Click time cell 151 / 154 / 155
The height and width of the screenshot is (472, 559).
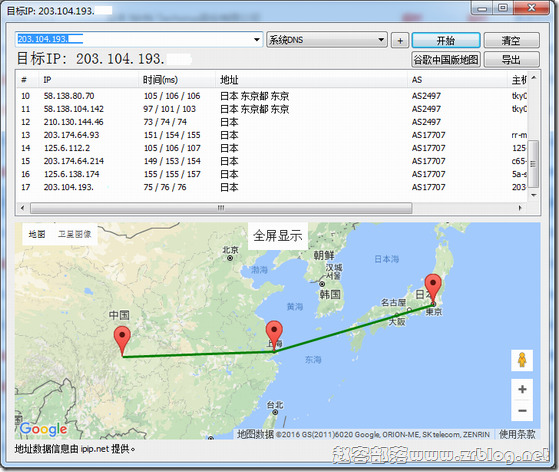pos(172,135)
